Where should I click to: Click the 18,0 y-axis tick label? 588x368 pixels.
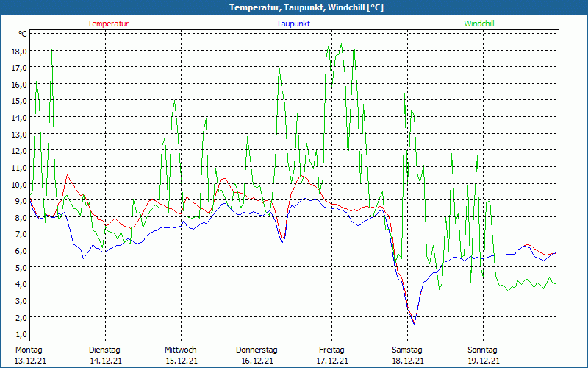coord(19,51)
